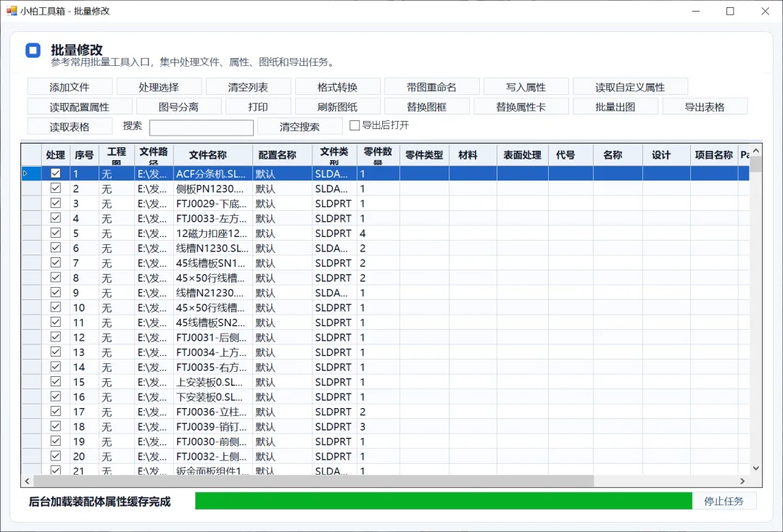Select file name FTJ0029-下底...
The height and width of the screenshot is (532, 783).
213,204
